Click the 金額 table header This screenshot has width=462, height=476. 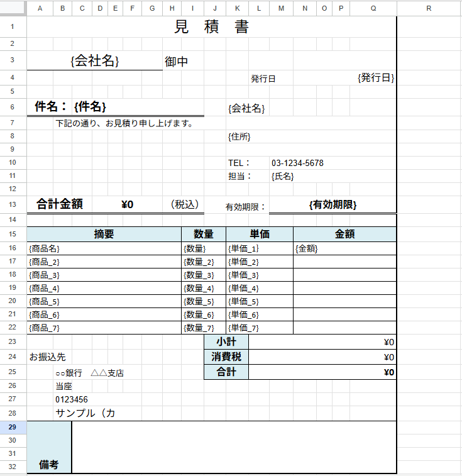click(x=345, y=234)
